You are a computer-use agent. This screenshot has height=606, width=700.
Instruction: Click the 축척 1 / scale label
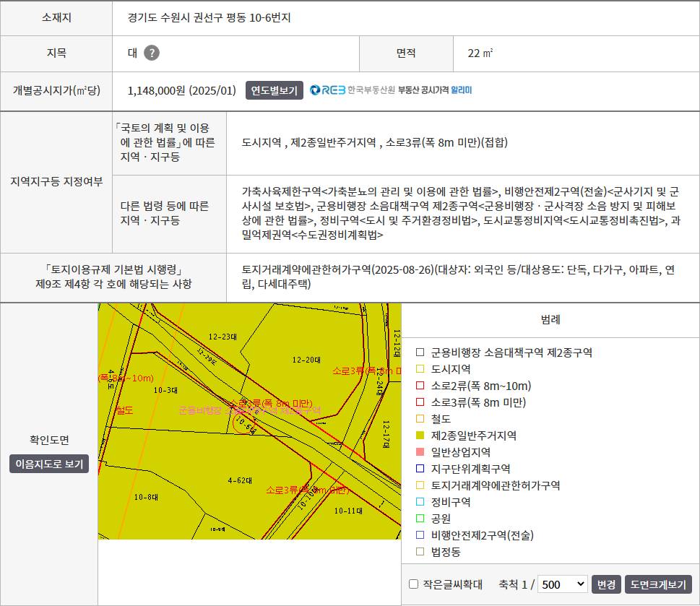[x=517, y=584]
